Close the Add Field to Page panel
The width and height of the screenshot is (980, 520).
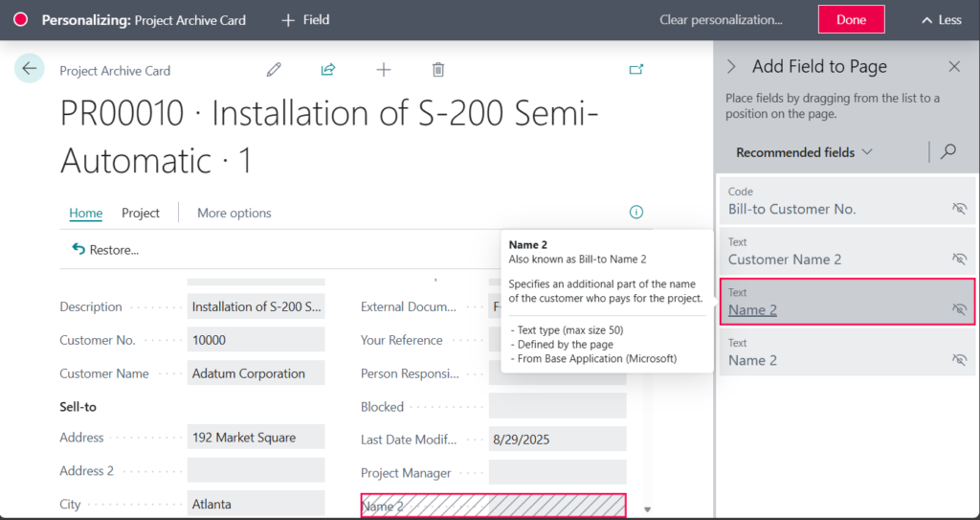coord(954,66)
